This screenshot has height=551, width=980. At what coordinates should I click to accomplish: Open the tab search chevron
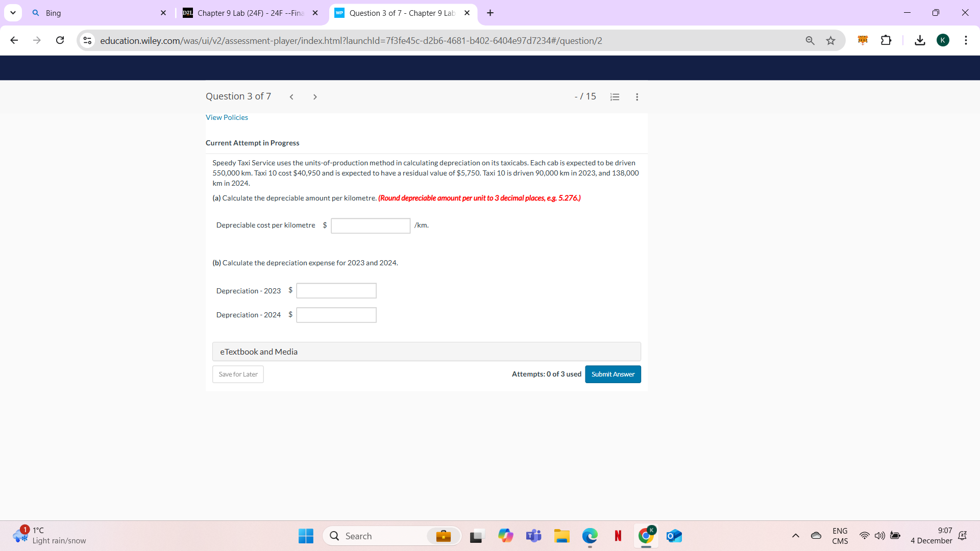click(13, 13)
